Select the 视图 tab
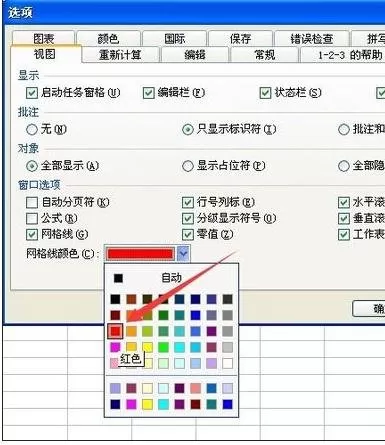The image size is (385, 445). coord(45,54)
